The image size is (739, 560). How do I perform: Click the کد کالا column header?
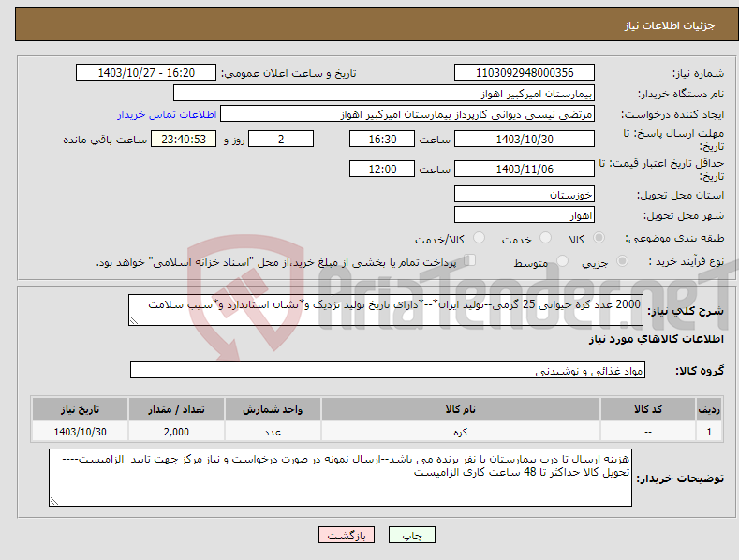[648, 409]
